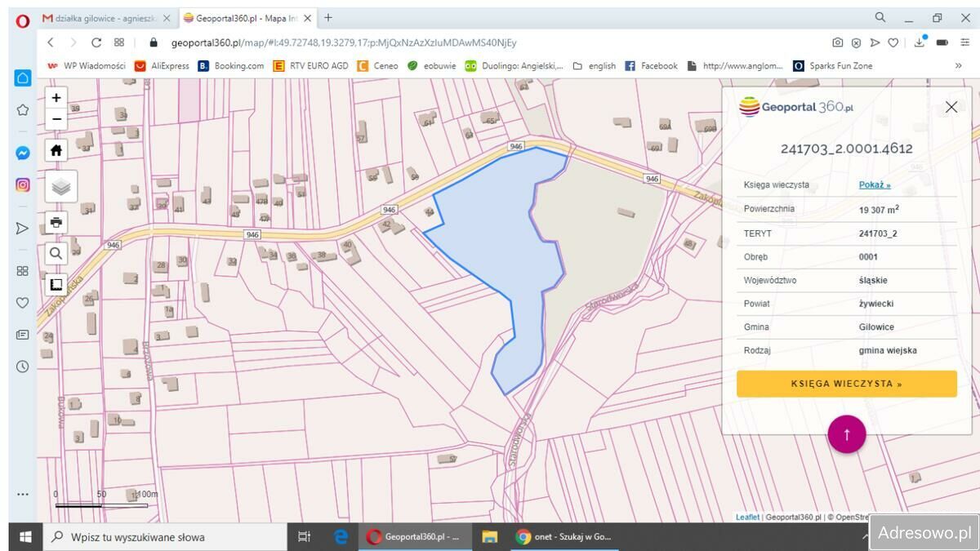Zoom out on the map
The height and width of the screenshot is (551, 980).
56,119
